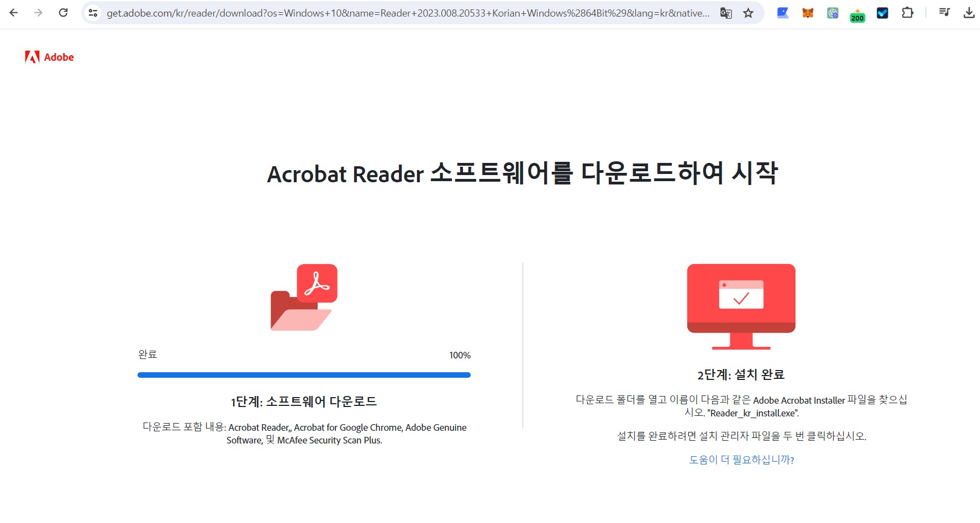Open the 도움이 더 필요하십니까? help link
This screenshot has width=980, height=523.
point(741,459)
